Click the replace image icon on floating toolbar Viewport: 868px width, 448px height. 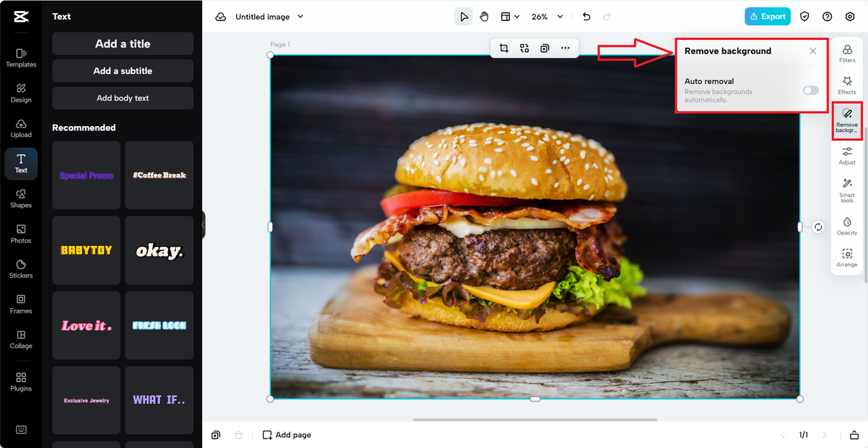[524, 48]
